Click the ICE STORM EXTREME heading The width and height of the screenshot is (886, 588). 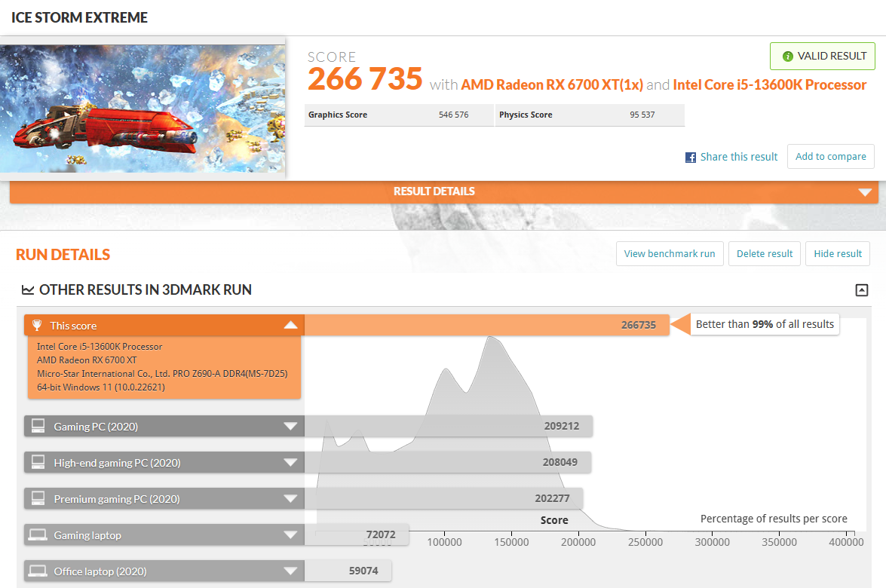tap(80, 17)
